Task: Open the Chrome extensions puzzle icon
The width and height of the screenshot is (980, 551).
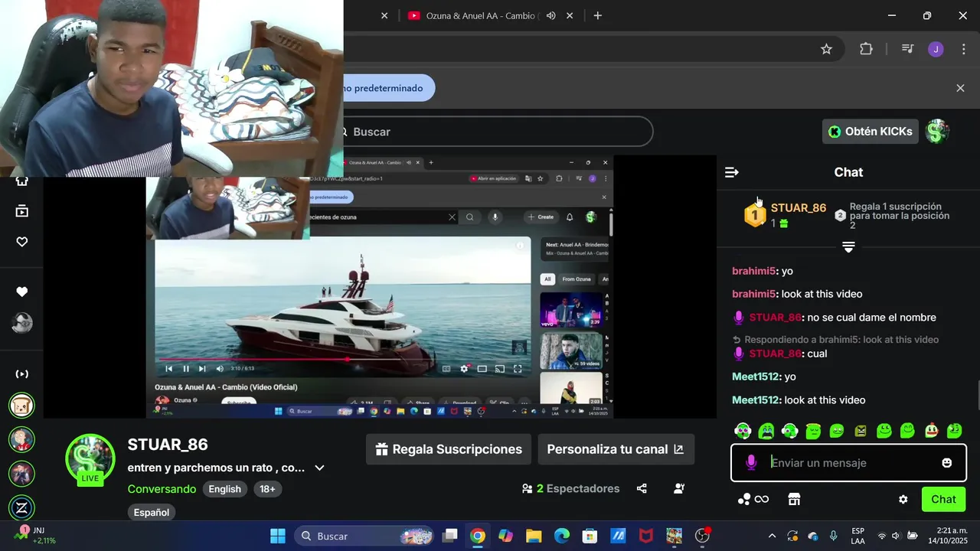Action: (x=866, y=49)
